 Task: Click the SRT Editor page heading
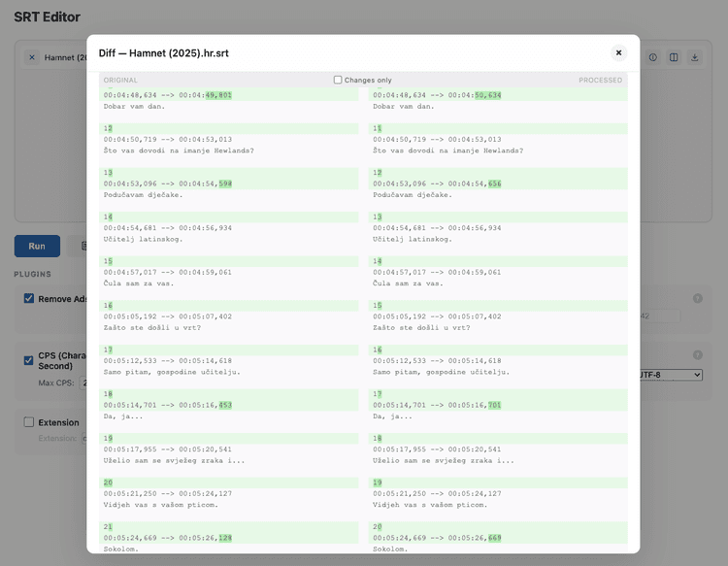click(47, 17)
